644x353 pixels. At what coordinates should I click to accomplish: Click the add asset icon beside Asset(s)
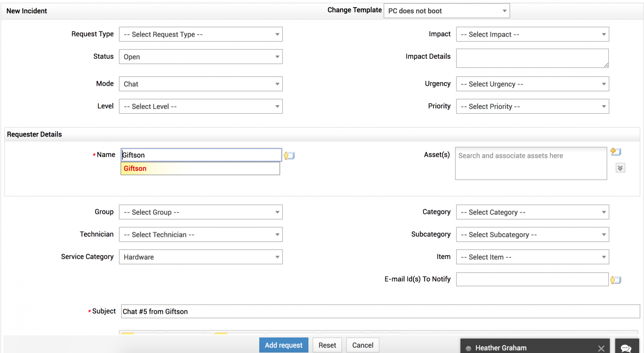[x=615, y=152]
